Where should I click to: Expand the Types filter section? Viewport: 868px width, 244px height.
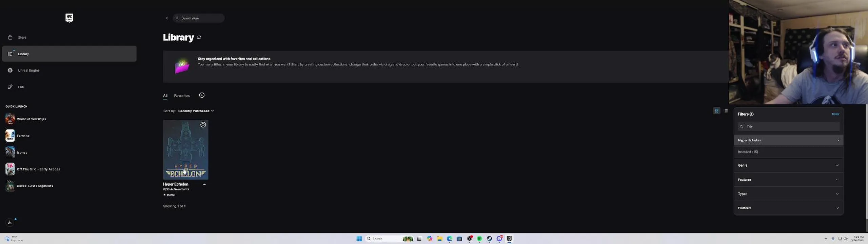pyautogui.click(x=788, y=194)
